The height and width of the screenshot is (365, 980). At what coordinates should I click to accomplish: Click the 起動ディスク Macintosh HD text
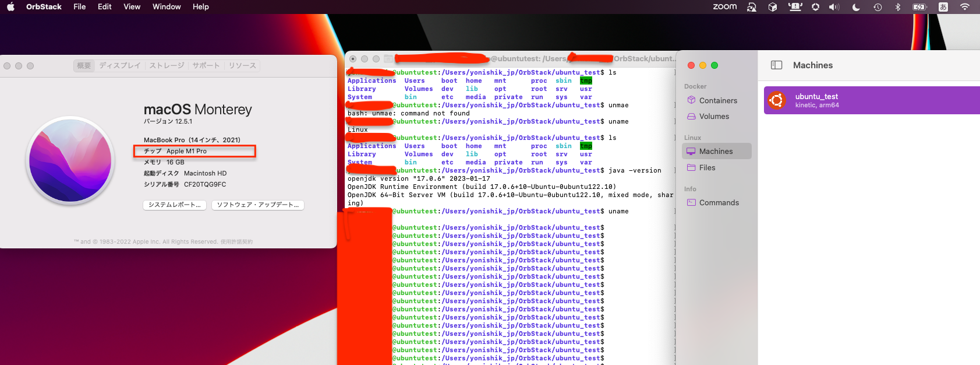[185, 173]
